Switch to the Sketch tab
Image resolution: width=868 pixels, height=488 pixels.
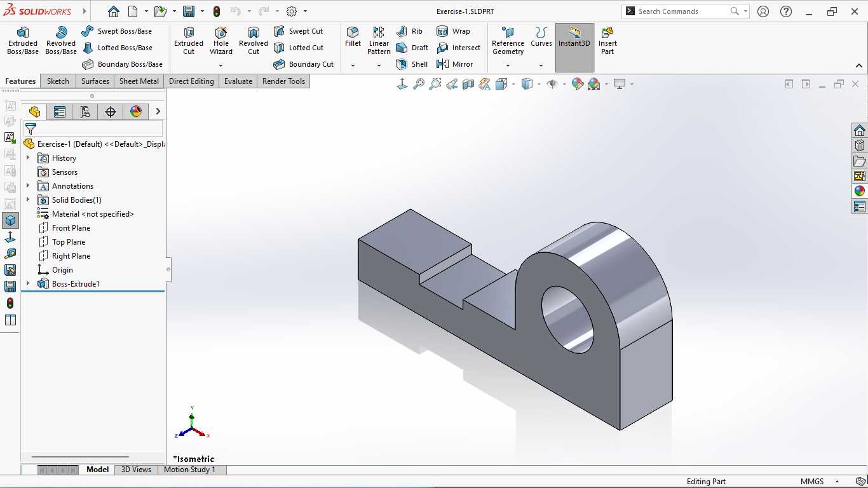58,81
